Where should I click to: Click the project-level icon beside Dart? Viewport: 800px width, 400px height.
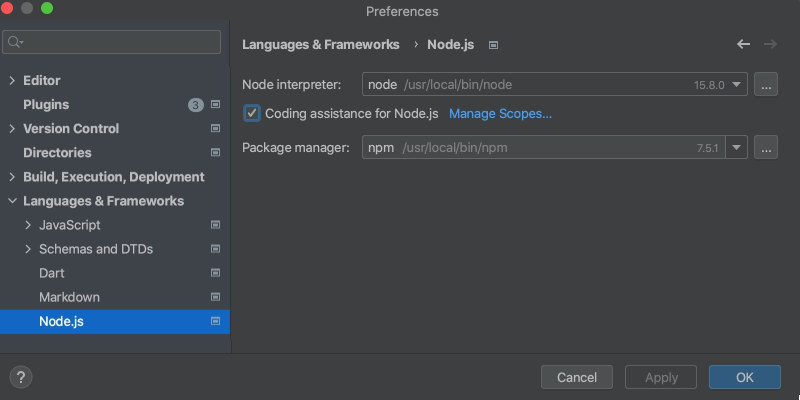coord(215,273)
